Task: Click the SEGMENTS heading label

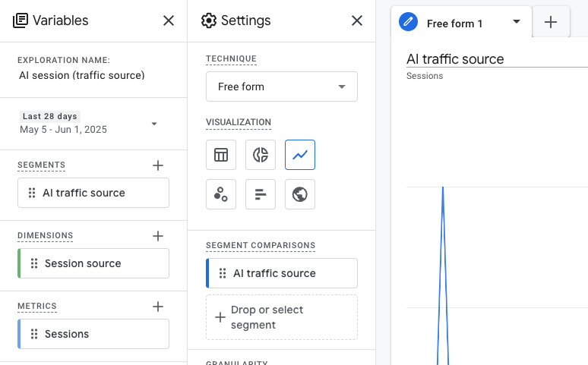Action: point(41,165)
